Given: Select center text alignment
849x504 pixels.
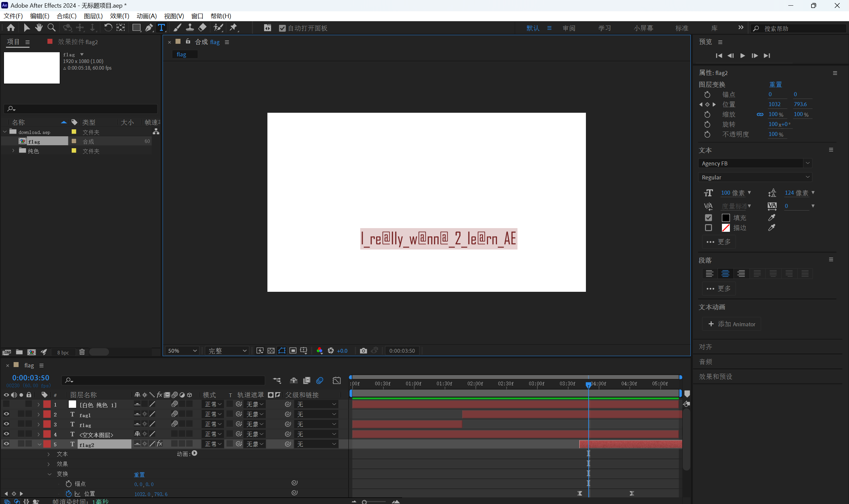Looking at the screenshot, I should (725, 274).
